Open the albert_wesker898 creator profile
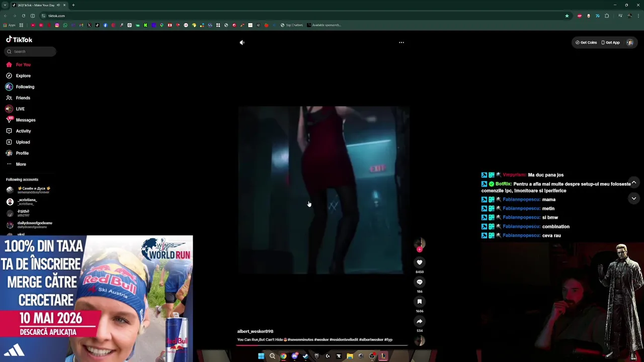Screen dimensions: 644x362 point(255,331)
